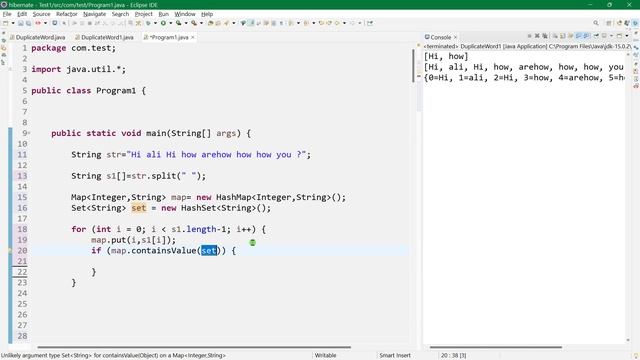Toggle Scroll Lock in Console toolbar
This screenshot has height=360, width=640.
562,36
